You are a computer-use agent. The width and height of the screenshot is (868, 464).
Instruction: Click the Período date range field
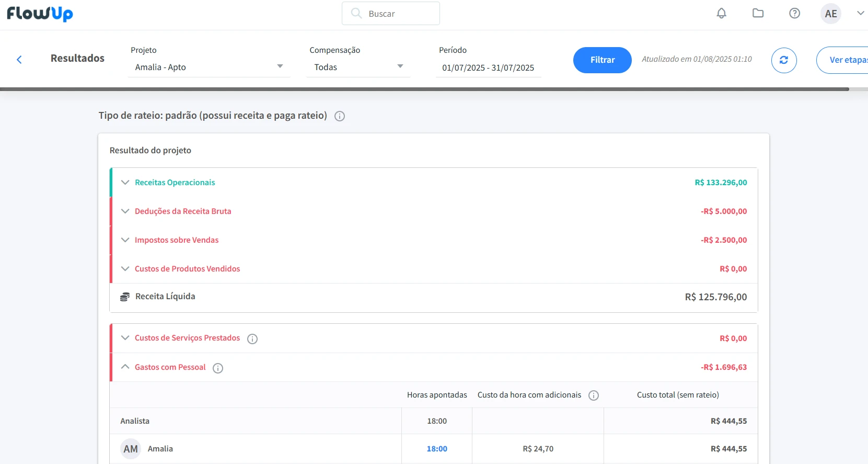[488, 68]
